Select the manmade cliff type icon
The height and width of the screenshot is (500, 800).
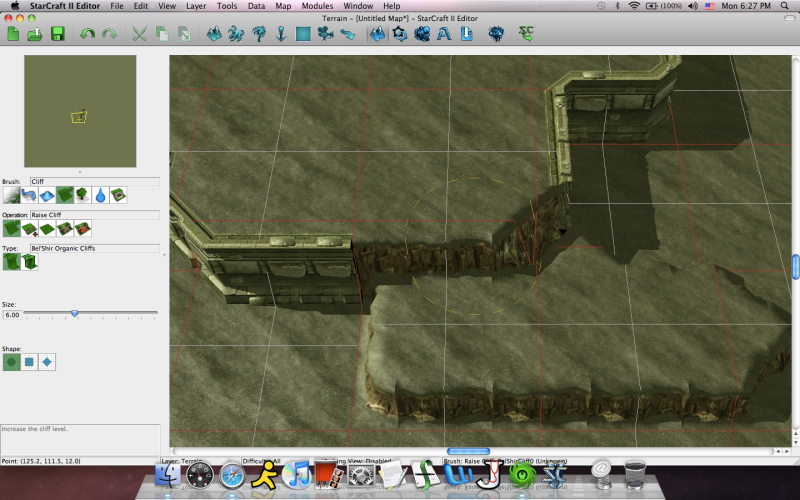tap(29, 262)
